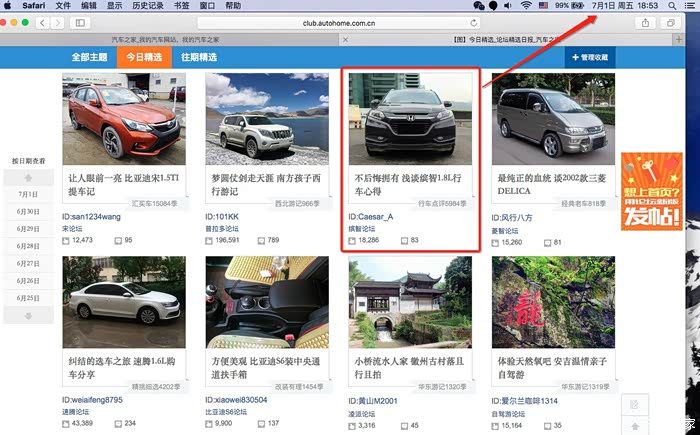The image size is (700, 435).
Task: Select the 今日精选 tab
Action: [144, 57]
